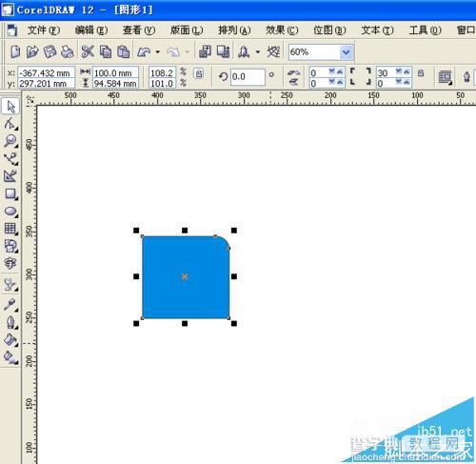Open the Fill tool flyout
Viewport: 476px width, 464px height.
tap(10, 339)
